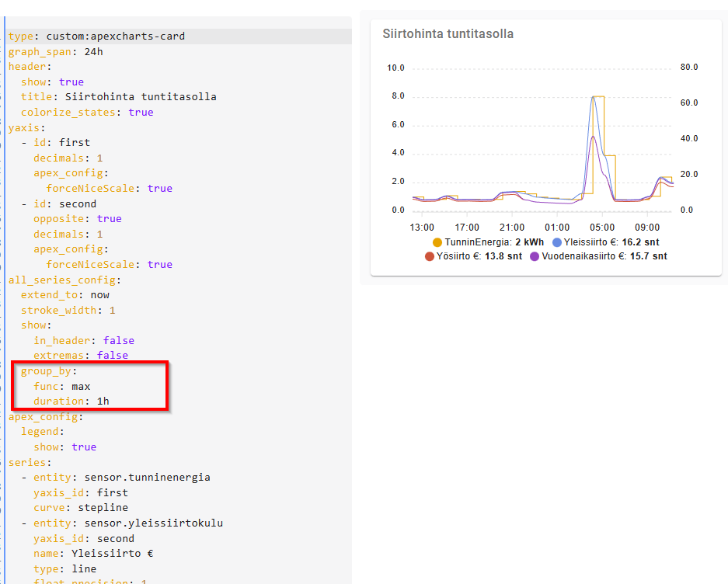Click the colorize_states: true line
This screenshot has height=584, width=728.
tap(87, 113)
